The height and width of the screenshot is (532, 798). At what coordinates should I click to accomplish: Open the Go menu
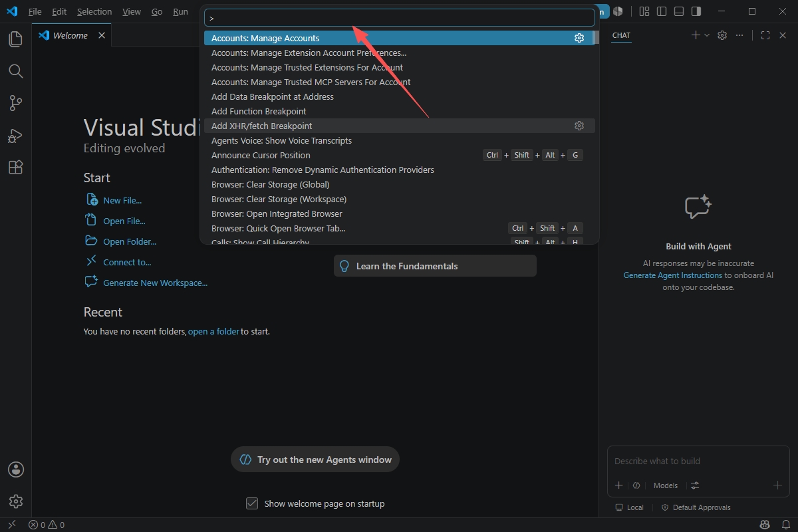pos(157,11)
